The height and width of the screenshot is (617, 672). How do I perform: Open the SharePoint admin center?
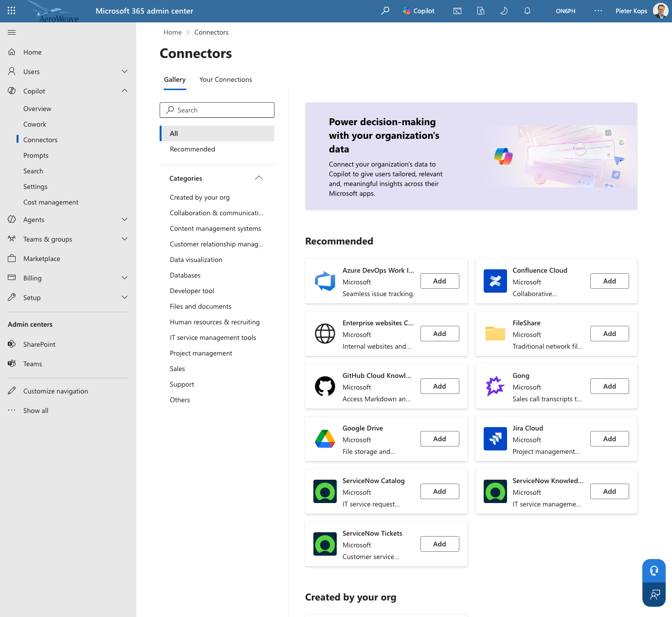[39, 344]
